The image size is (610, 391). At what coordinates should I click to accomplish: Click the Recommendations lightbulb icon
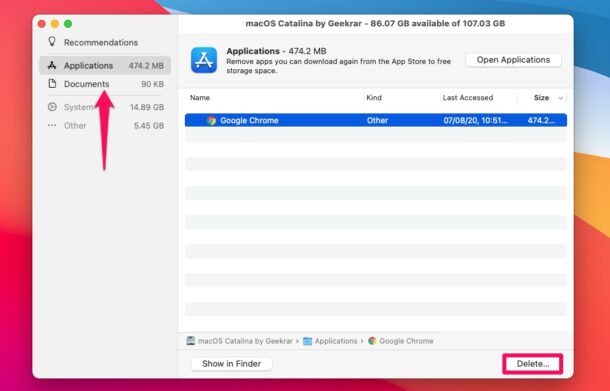[x=52, y=42]
